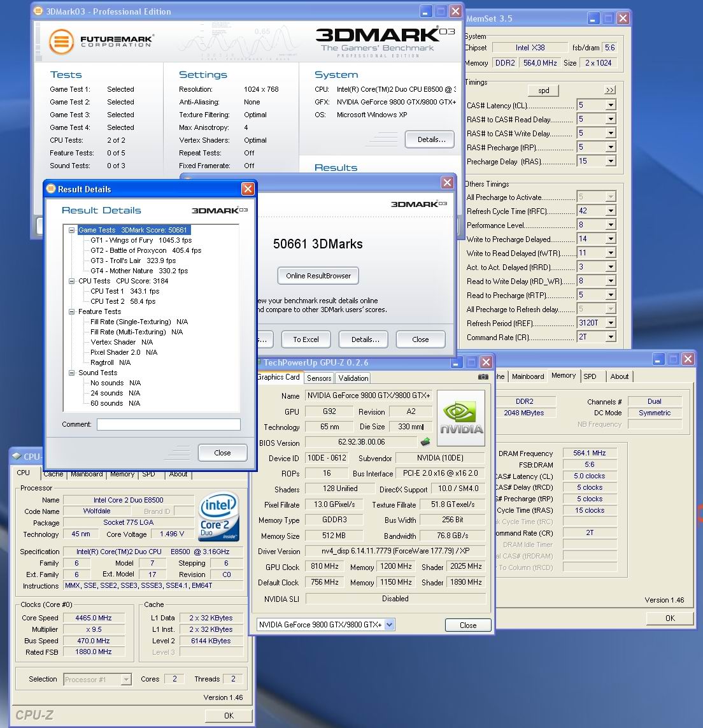Open the Read to Precharge (tRTP) dropdown

click(x=611, y=295)
